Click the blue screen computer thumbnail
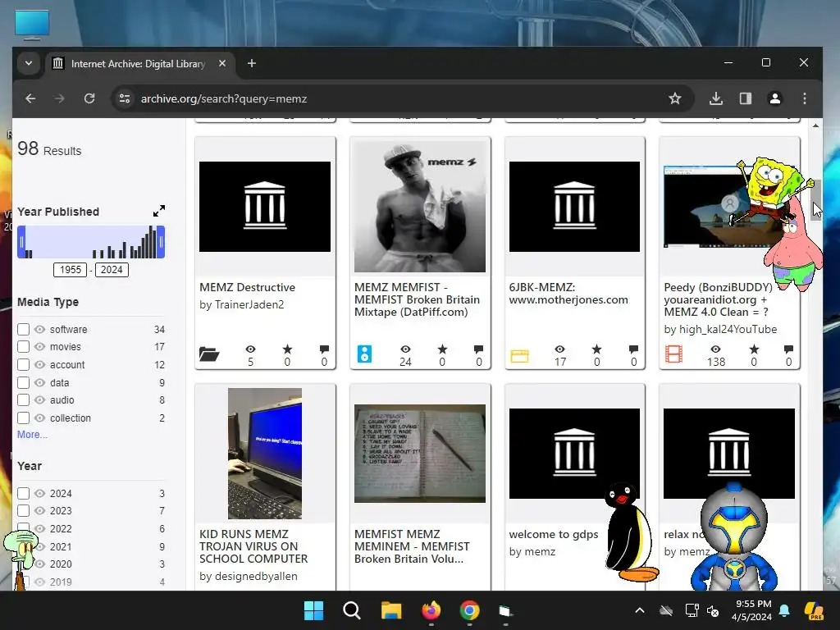The image size is (840, 630). click(x=265, y=453)
